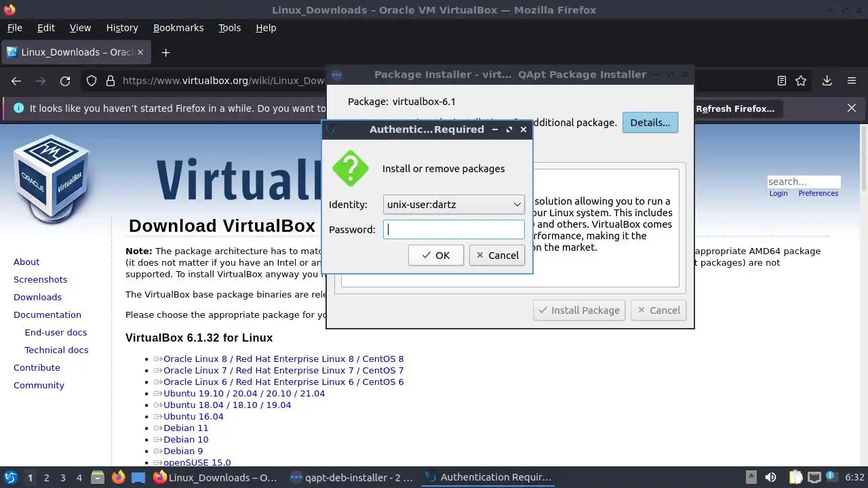Open About in the VirtualBox sidebar

pos(26,262)
